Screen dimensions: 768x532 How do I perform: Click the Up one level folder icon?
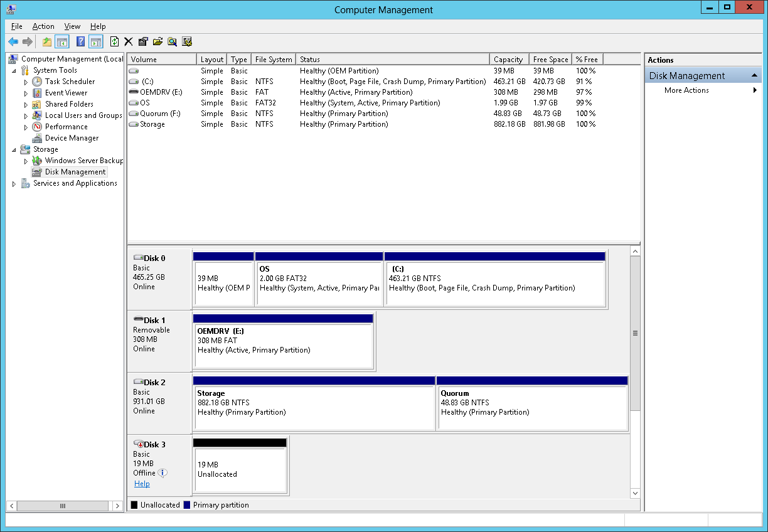47,41
